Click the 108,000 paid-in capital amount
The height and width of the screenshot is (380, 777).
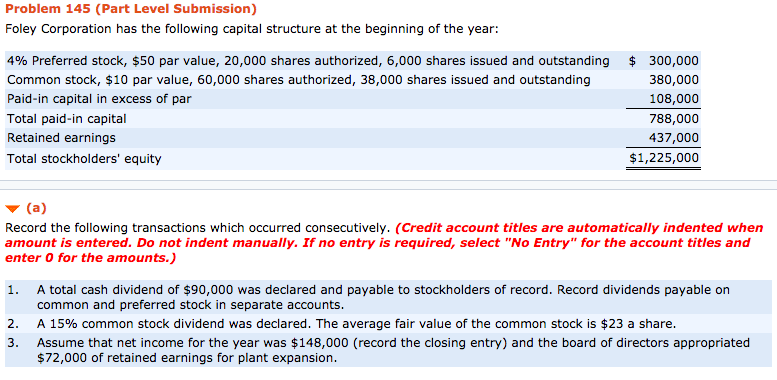point(674,99)
